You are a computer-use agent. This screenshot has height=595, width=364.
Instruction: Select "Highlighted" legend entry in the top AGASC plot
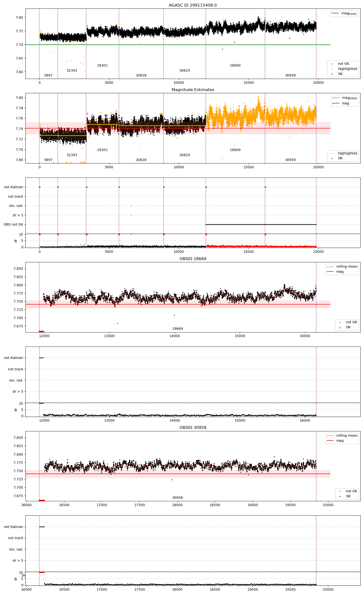click(347, 69)
